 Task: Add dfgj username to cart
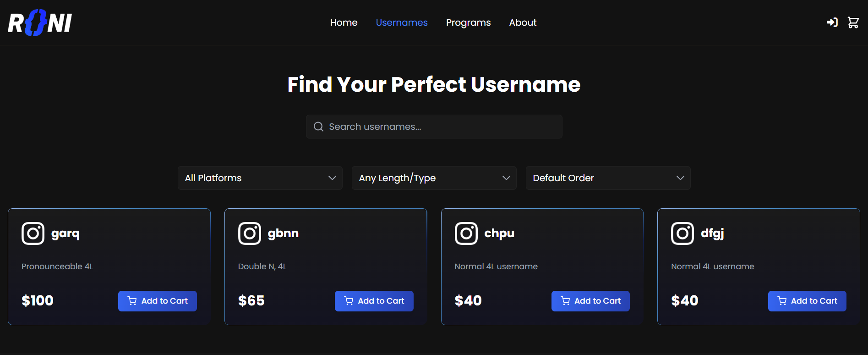807,301
